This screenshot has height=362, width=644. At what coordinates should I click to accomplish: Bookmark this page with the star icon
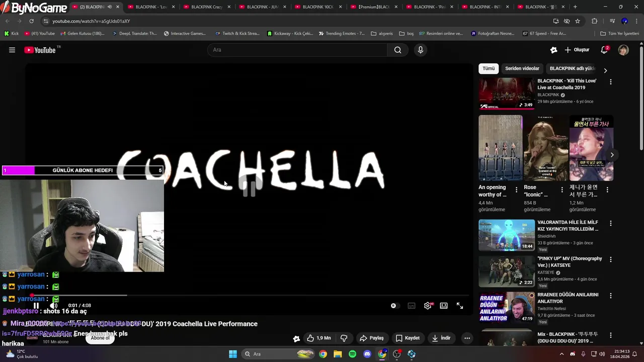pos(578,21)
